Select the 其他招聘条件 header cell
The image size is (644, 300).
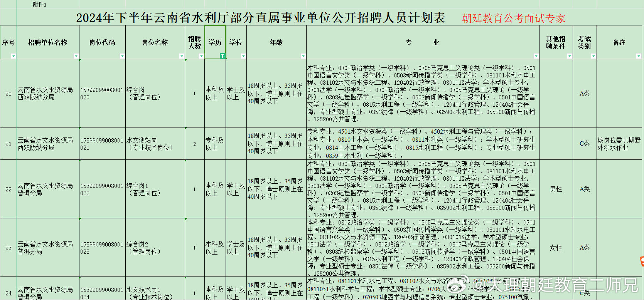(556, 42)
